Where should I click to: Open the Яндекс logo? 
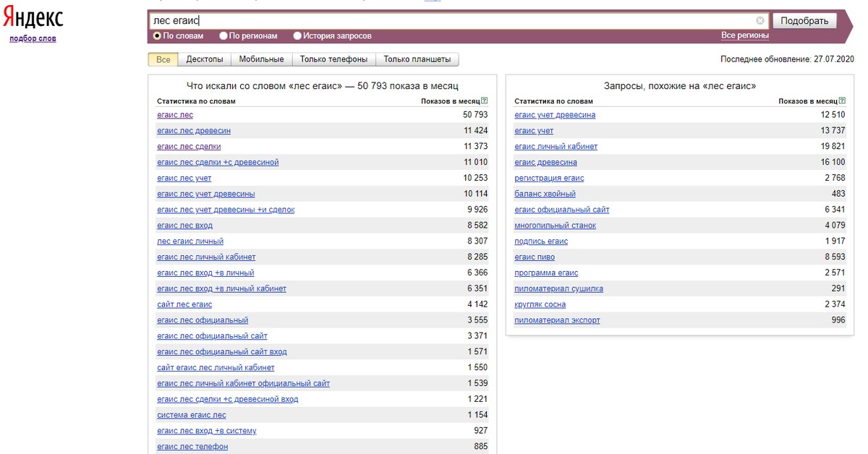[x=33, y=19]
